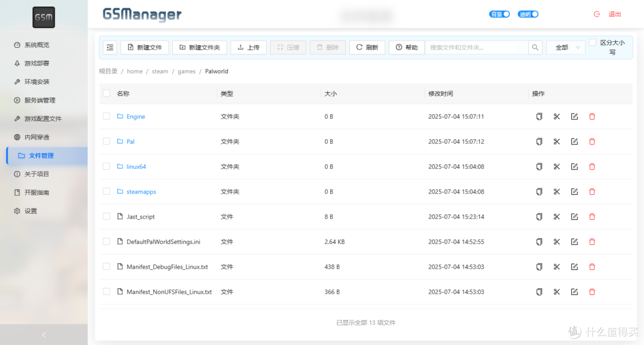Click the copy icon on the Engine row

point(539,116)
